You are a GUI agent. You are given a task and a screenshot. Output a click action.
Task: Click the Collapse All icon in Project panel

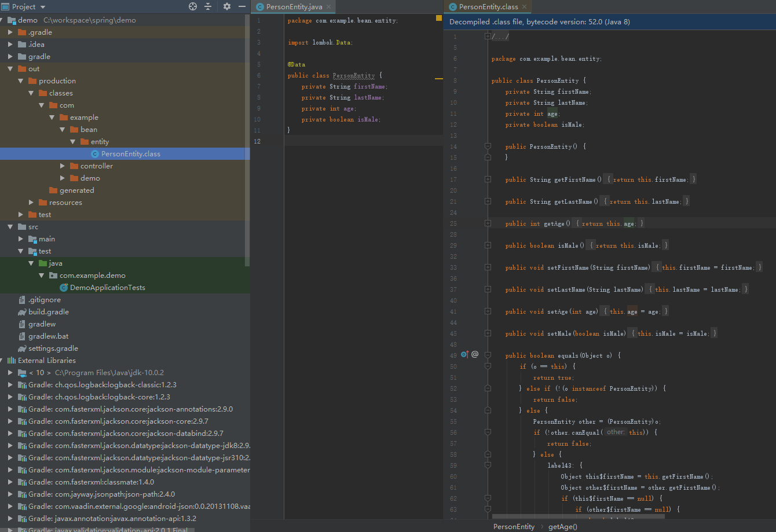pos(208,6)
